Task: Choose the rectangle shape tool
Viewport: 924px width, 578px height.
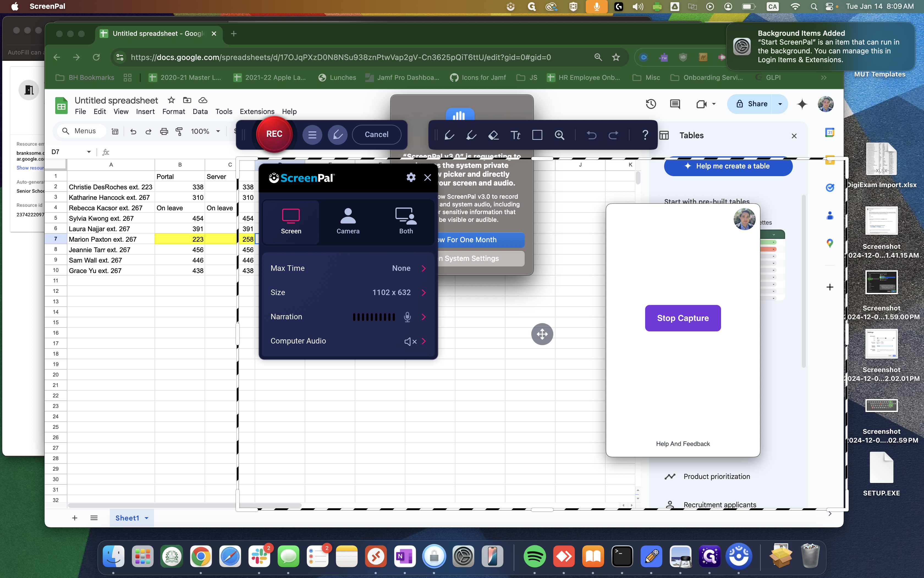Action: (537, 135)
